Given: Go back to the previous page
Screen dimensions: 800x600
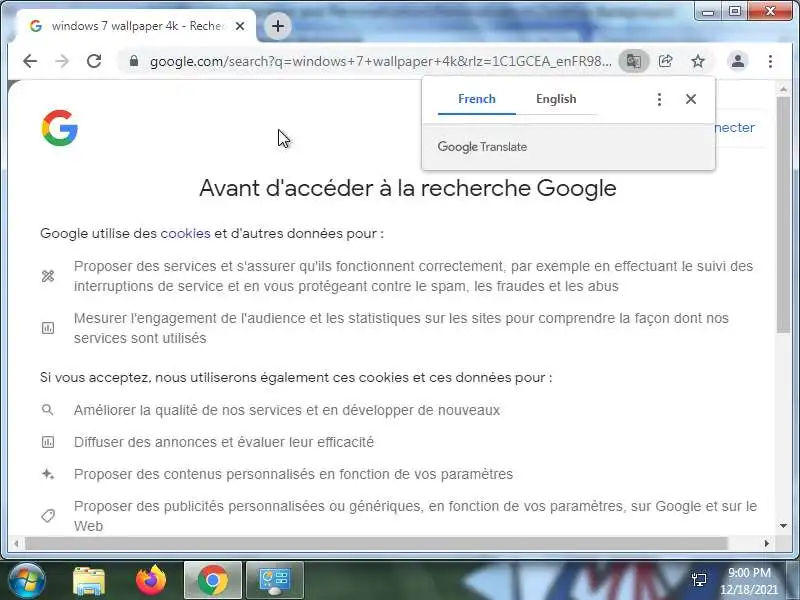Looking at the screenshot, I should (x=30, y=61).
